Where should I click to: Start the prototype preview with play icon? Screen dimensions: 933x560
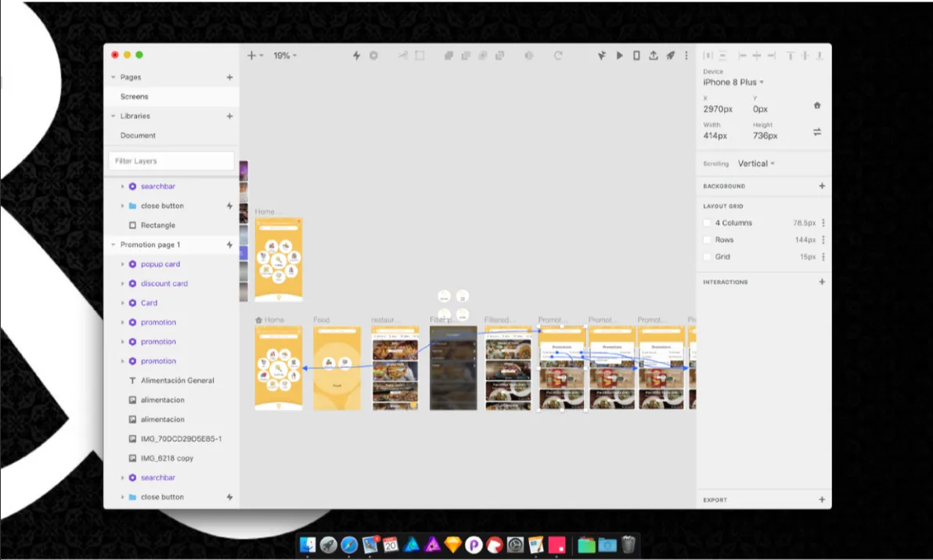(619, 56)
